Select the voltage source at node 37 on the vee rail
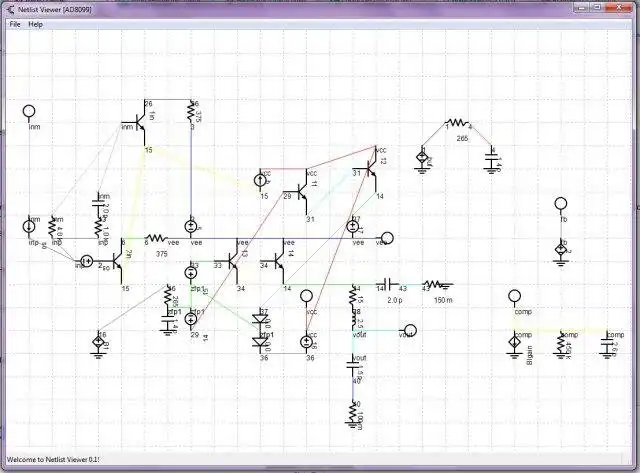Screen dimensions: 640x473 pyautogui.click(x=353, y=227)
